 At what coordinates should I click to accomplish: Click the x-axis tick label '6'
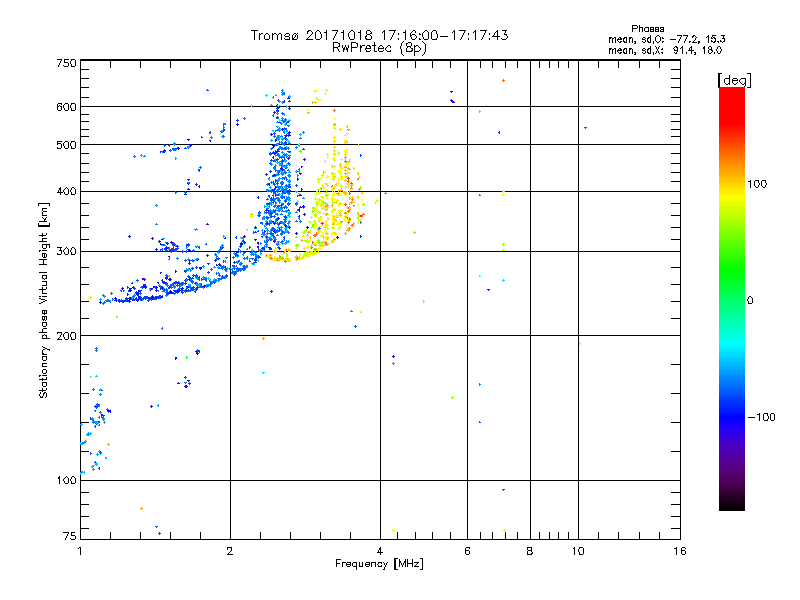tap(467, 551)
